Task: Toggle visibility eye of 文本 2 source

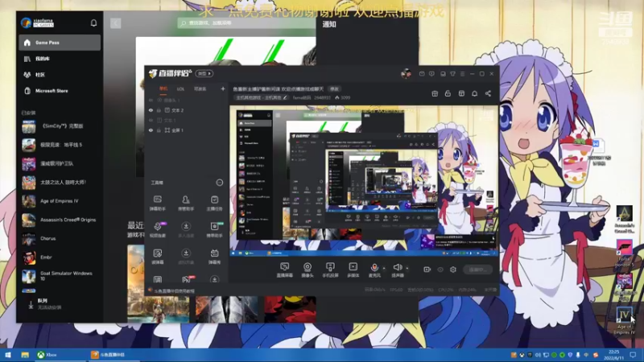Action: (x=151, y=110)
